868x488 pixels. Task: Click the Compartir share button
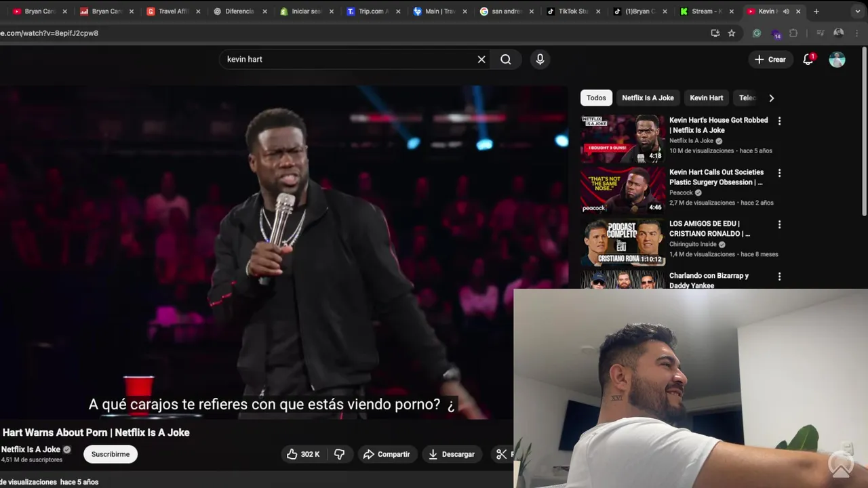tap(387, 454)
